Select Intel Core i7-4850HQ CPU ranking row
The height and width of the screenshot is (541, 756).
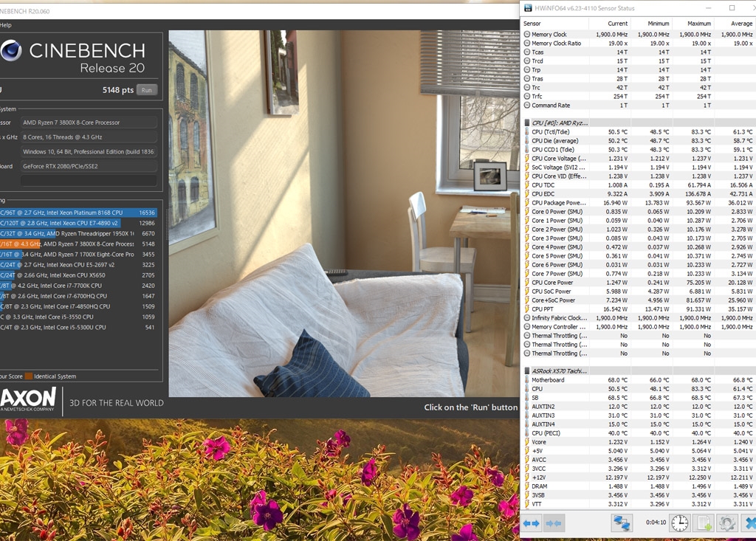click(78, 306)
